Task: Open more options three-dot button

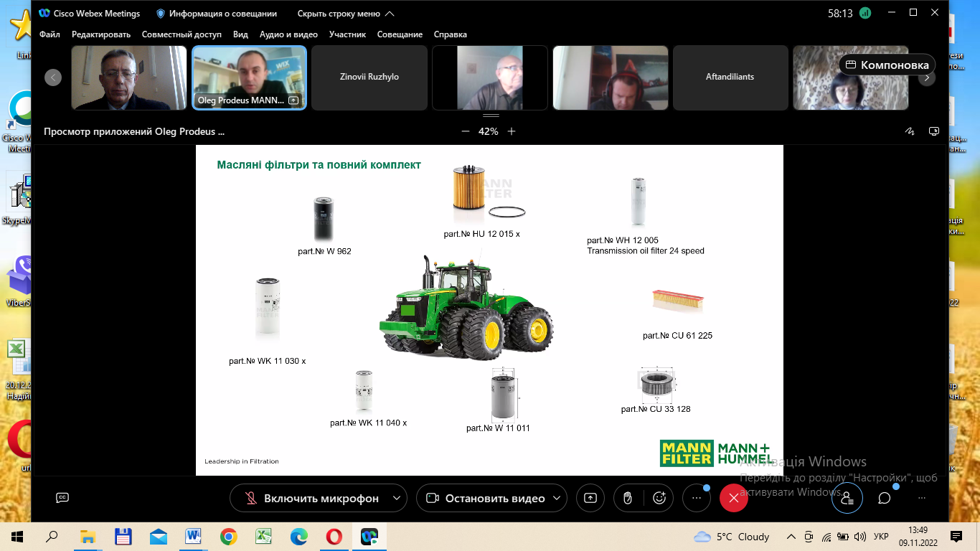Action: tap(696, 498)
